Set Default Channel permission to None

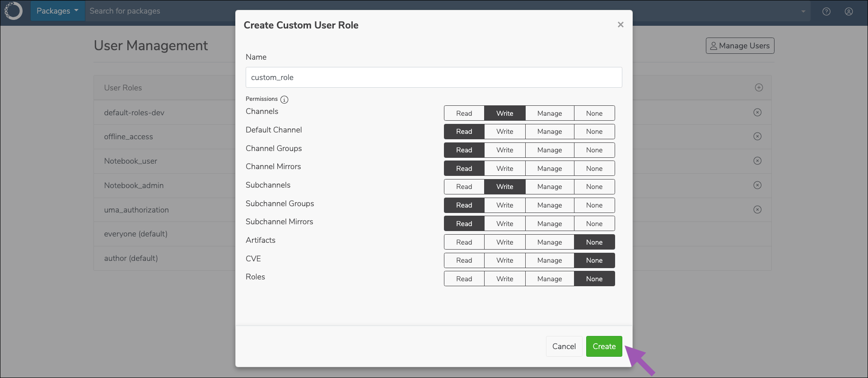click(x=594, y=131)
